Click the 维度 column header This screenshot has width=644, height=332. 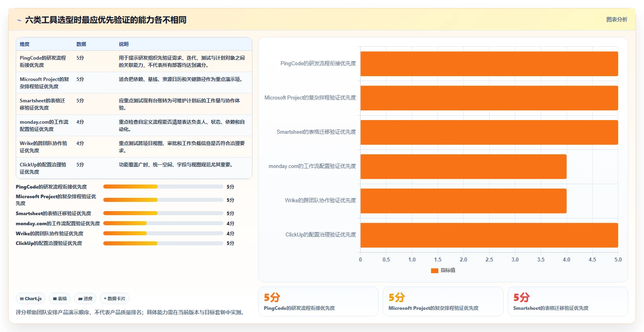25,44
